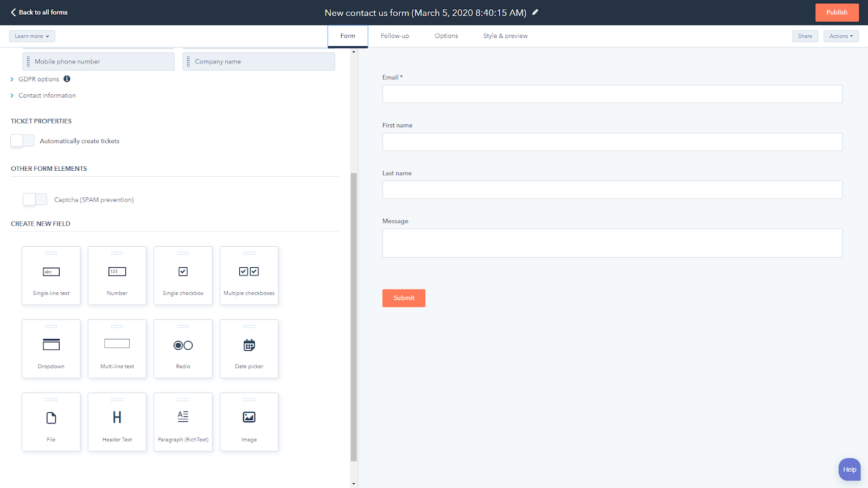The width and height of the screenshot is (868, 488).
Task: Switch to the Follow-up tab
Action: pos(394,36)
